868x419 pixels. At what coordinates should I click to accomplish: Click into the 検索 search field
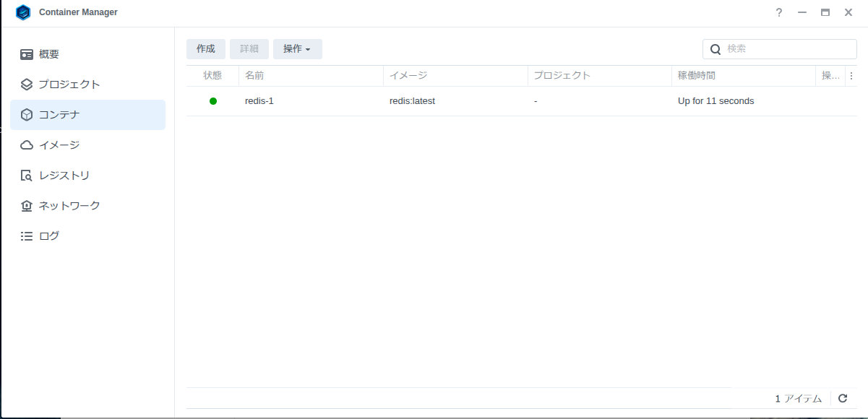click(780, 49)
